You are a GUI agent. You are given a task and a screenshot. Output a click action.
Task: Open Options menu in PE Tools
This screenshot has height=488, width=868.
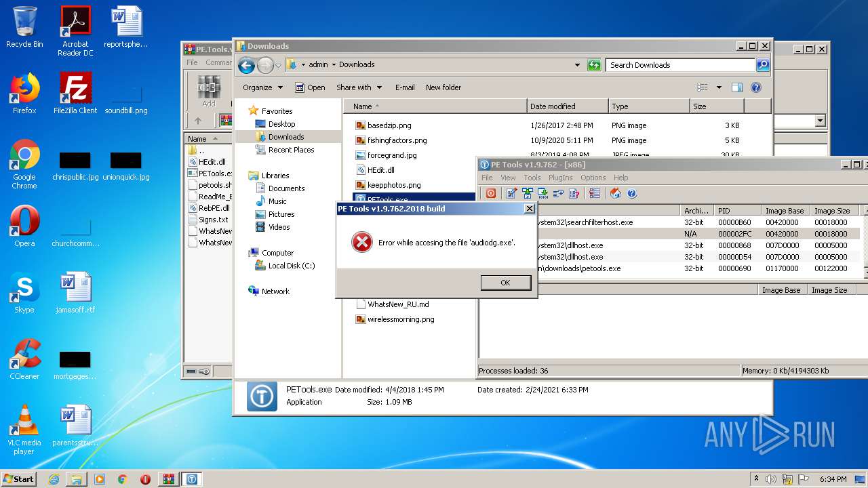[593, 178]
